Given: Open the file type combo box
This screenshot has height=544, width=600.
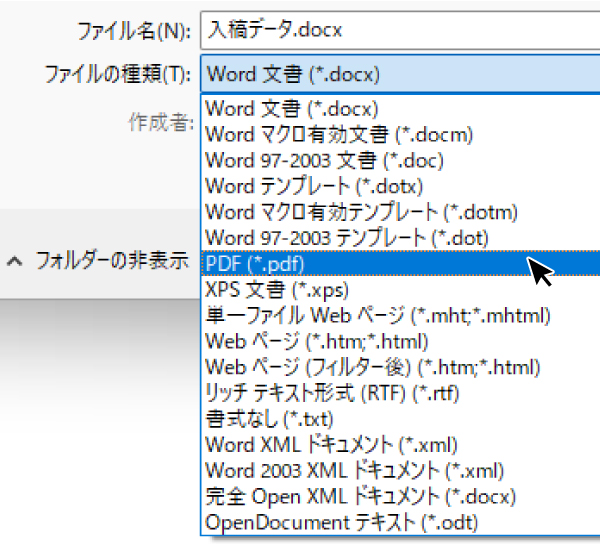Looking at the screenshot, I should pyautogui.click(x=400, y=74).
